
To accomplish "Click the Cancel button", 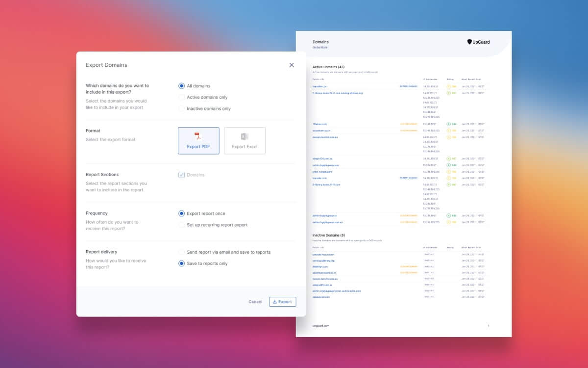I will tap(255, 302).
